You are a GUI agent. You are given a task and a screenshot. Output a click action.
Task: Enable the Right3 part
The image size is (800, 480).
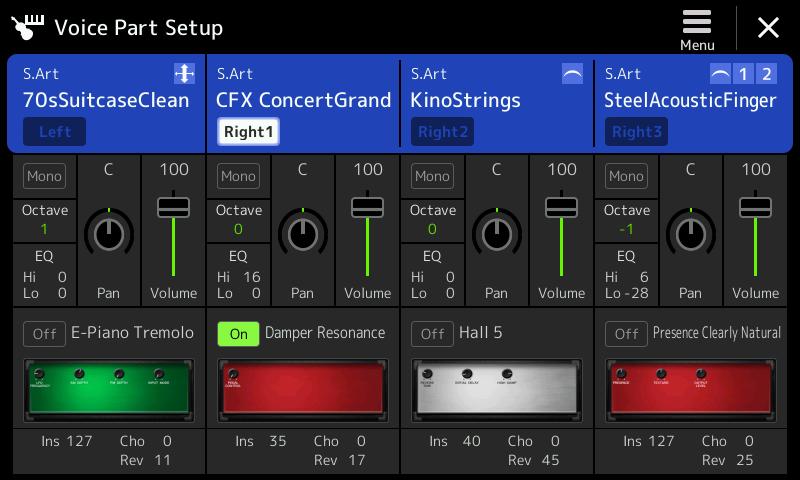point(636,132)
